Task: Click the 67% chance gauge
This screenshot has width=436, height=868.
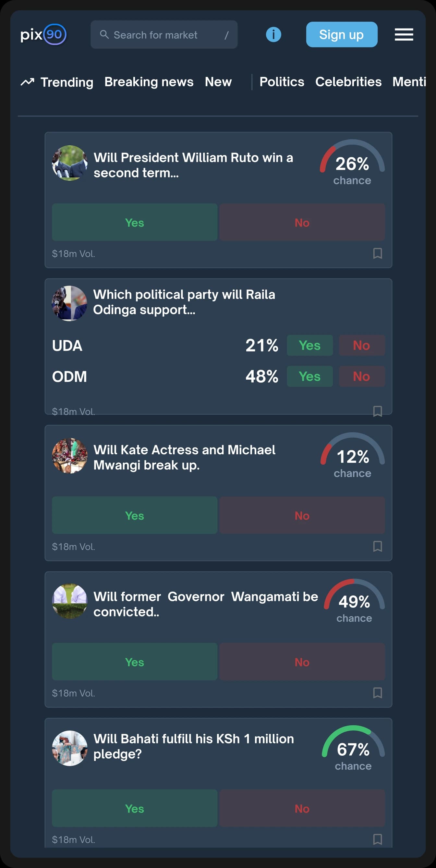Action: [x=353, y=747]
